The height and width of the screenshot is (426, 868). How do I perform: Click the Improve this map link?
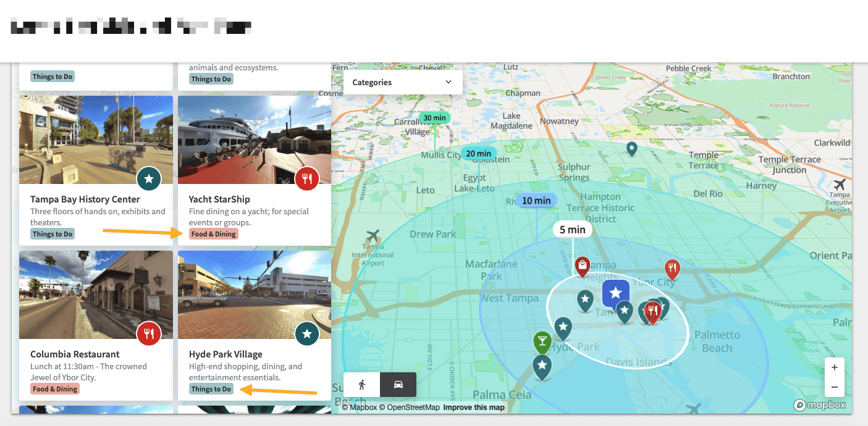473,407
